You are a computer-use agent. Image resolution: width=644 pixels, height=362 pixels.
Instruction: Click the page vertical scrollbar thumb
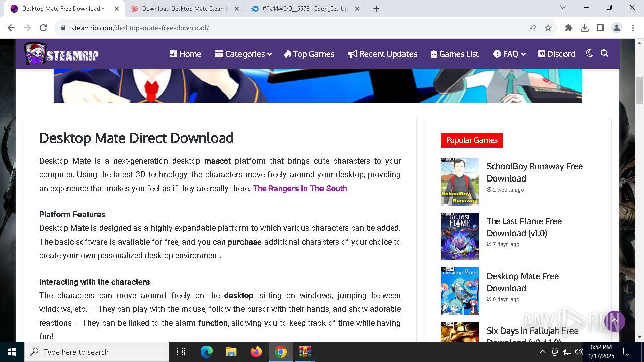tap(639, 90)
